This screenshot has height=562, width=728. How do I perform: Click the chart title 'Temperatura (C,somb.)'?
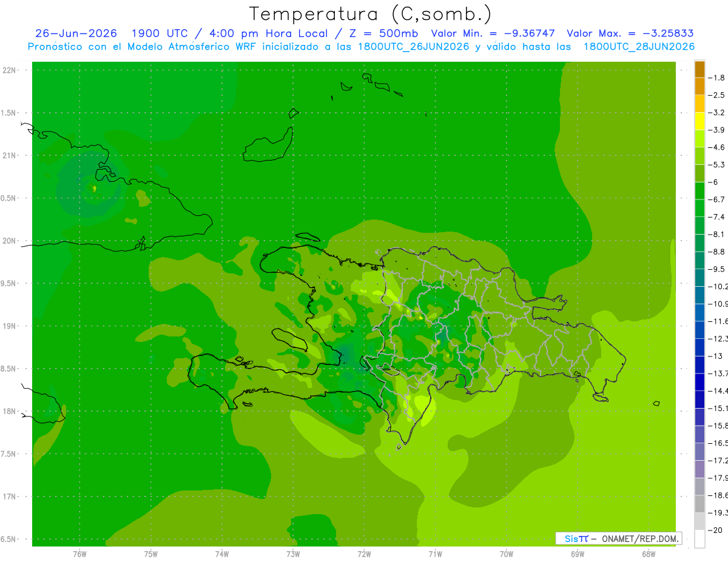(370, 14)
